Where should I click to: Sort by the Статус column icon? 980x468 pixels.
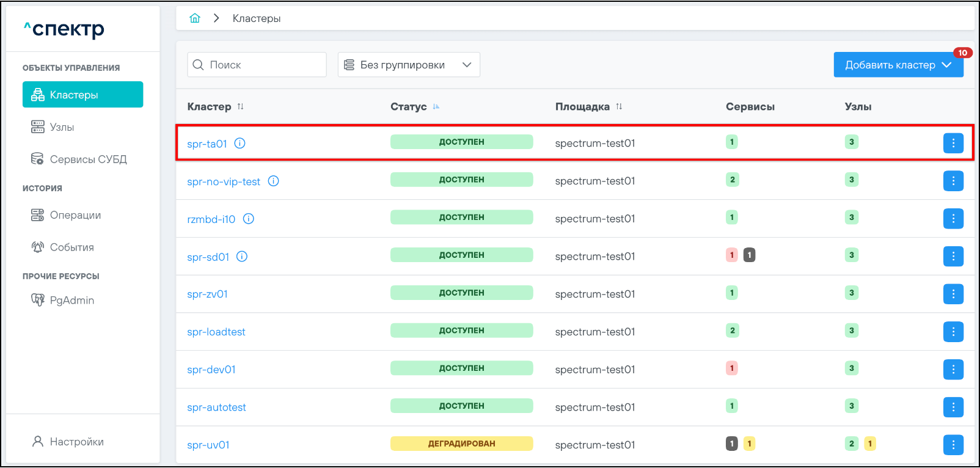436,106
